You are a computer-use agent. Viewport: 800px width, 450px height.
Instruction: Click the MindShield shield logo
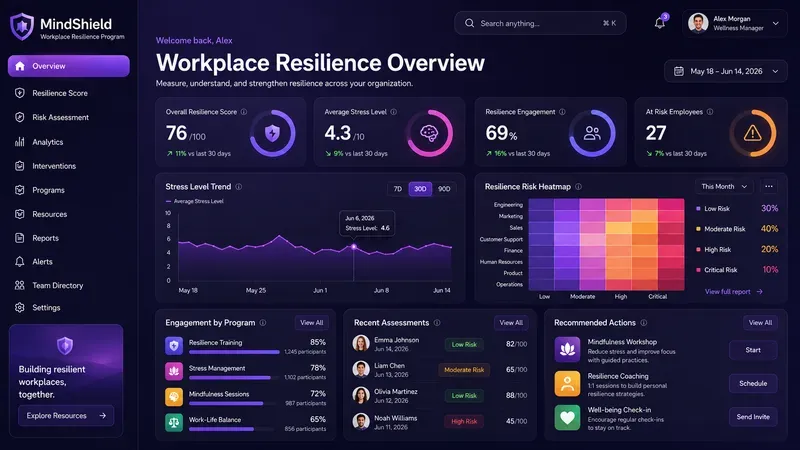point(22,27)
